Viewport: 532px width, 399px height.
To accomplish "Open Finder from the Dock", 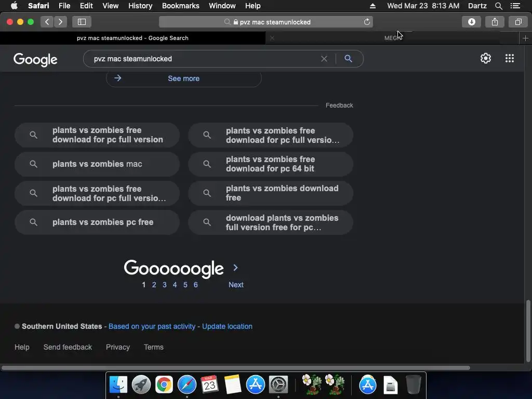I will (118, 384).
